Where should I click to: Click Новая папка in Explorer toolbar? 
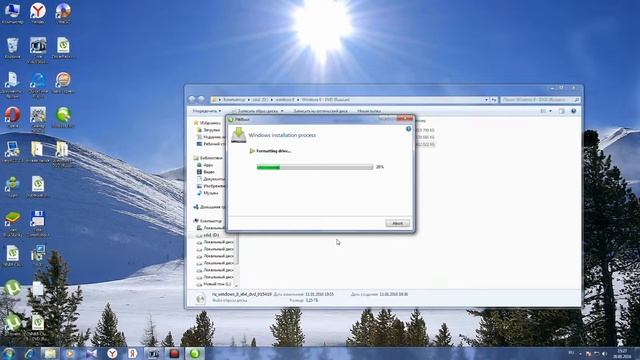pos(369,111)
